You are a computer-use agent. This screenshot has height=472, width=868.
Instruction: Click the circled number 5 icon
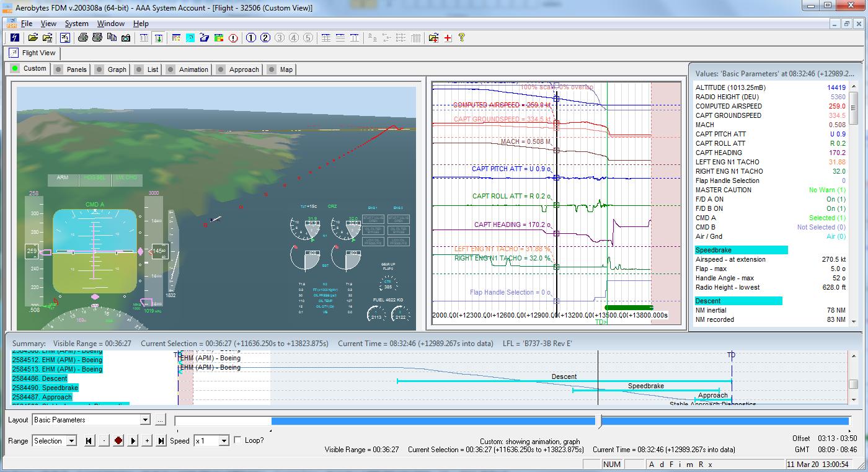[x=308, y=38]
